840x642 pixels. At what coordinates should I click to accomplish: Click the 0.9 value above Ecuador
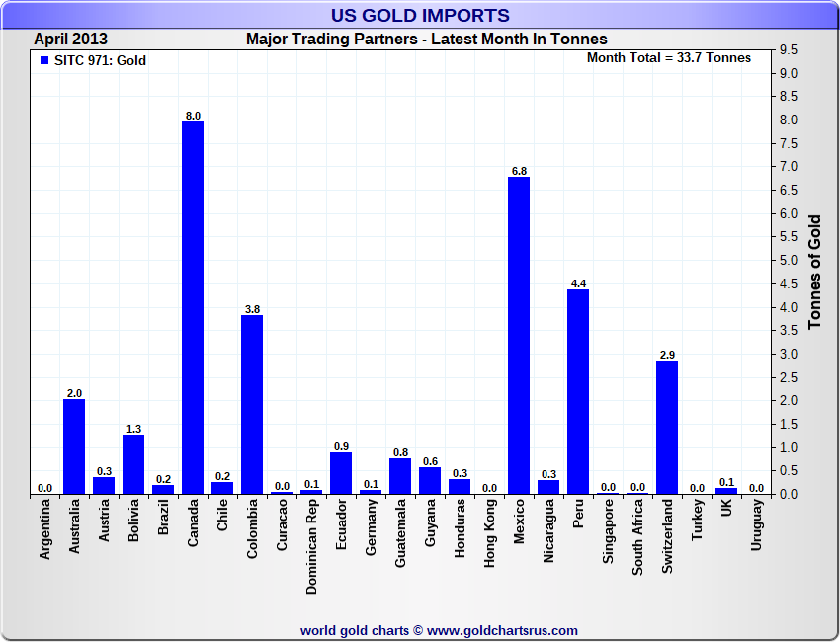pyautogui.click(x=341, y=446)
